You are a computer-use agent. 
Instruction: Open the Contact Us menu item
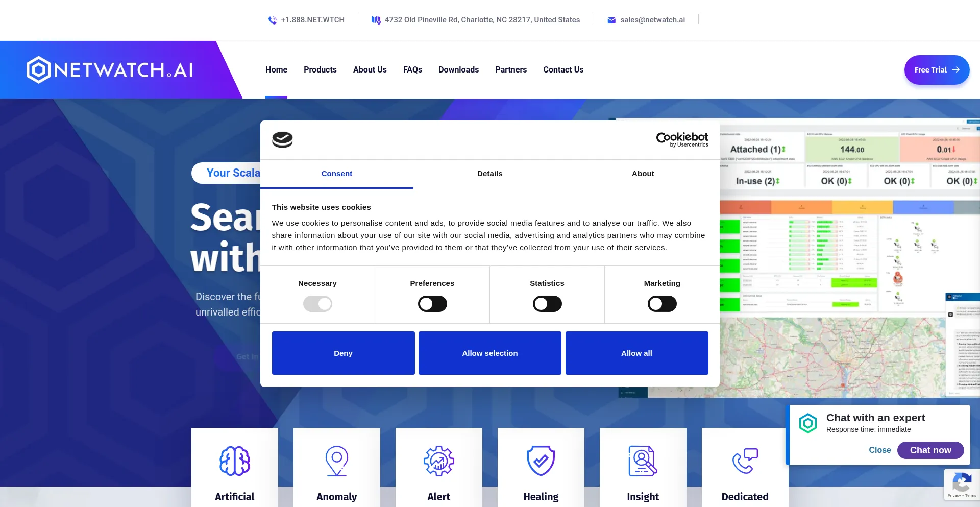tap(563, 70)
